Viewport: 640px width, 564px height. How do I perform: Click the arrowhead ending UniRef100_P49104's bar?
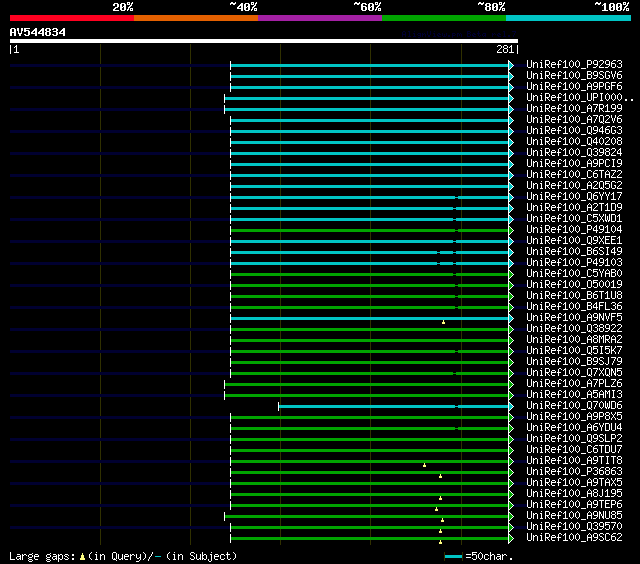pos(511,231)
